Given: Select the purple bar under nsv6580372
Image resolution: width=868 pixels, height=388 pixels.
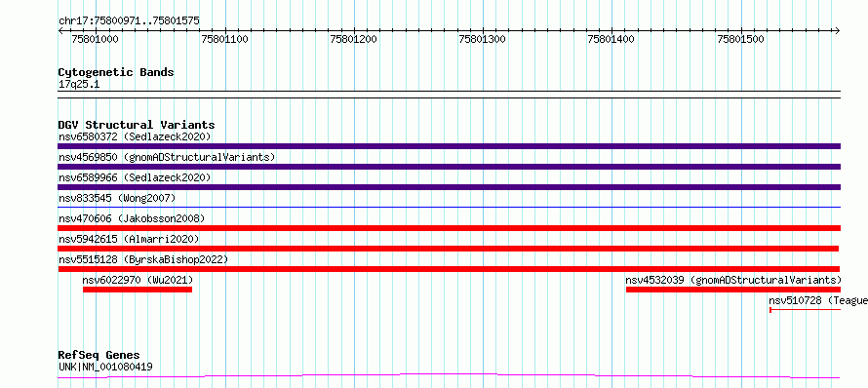Looking at the screenshot, I should [449, 146].
